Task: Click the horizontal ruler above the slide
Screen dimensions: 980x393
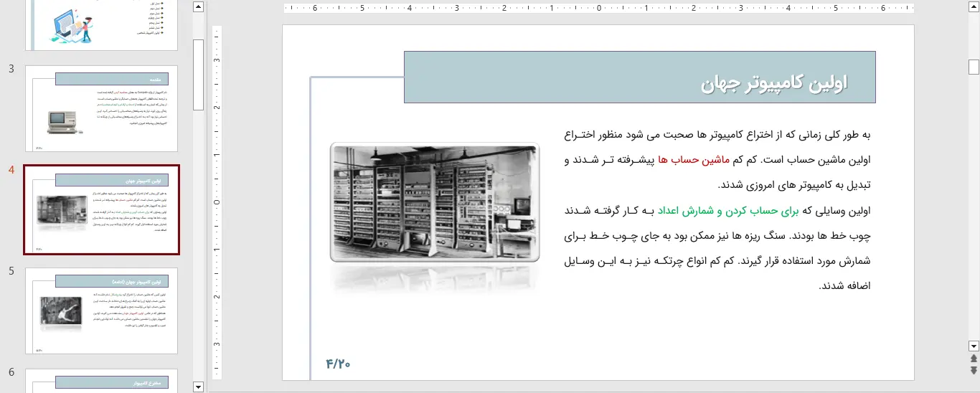Action: click(598, 9)
